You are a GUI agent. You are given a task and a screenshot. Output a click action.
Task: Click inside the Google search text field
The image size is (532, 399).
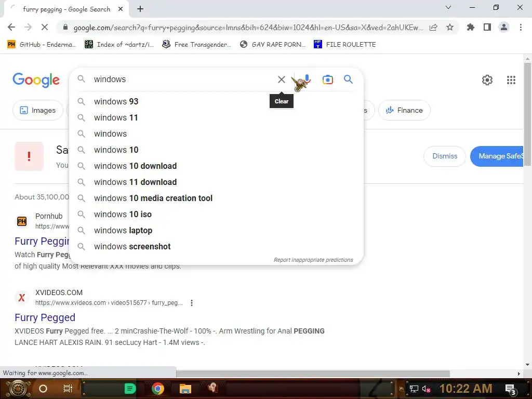183,79
